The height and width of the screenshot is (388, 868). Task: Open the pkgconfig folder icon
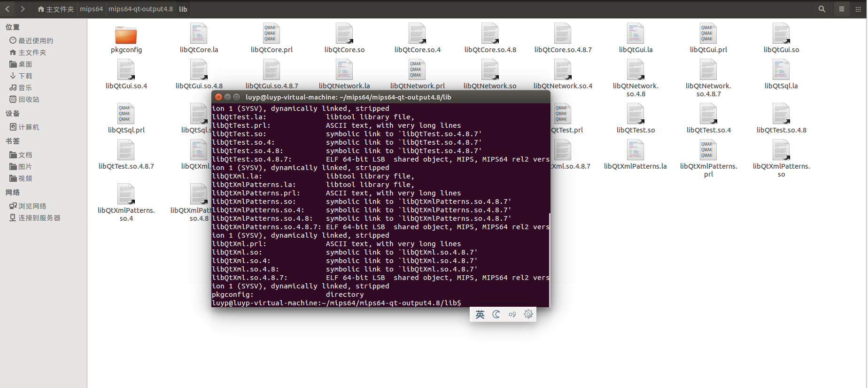126,35
